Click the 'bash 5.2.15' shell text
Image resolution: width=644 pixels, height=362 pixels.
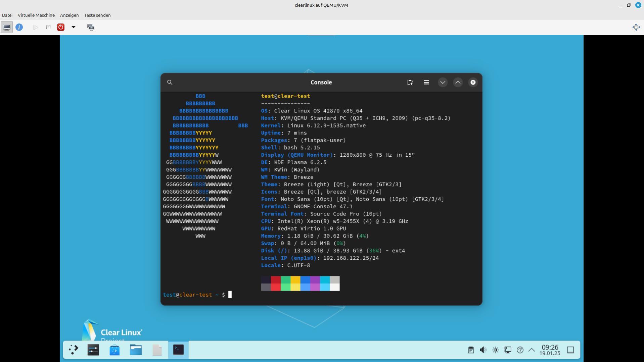coord(302,148)
